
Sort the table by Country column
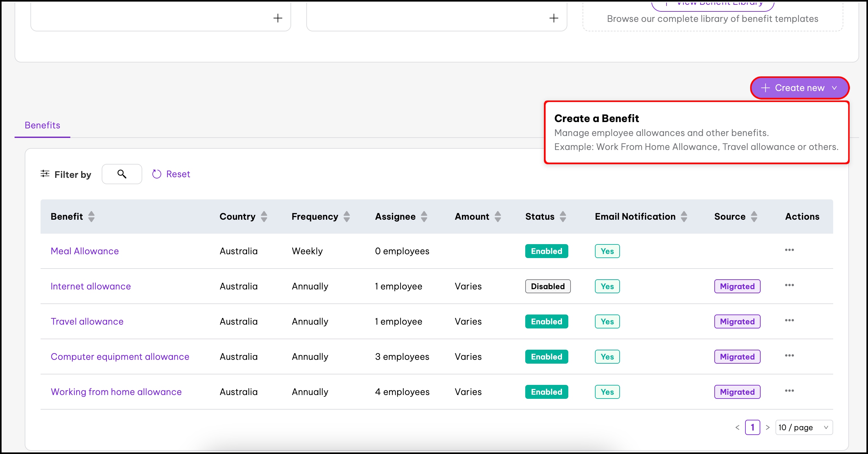tap(264, 216)
